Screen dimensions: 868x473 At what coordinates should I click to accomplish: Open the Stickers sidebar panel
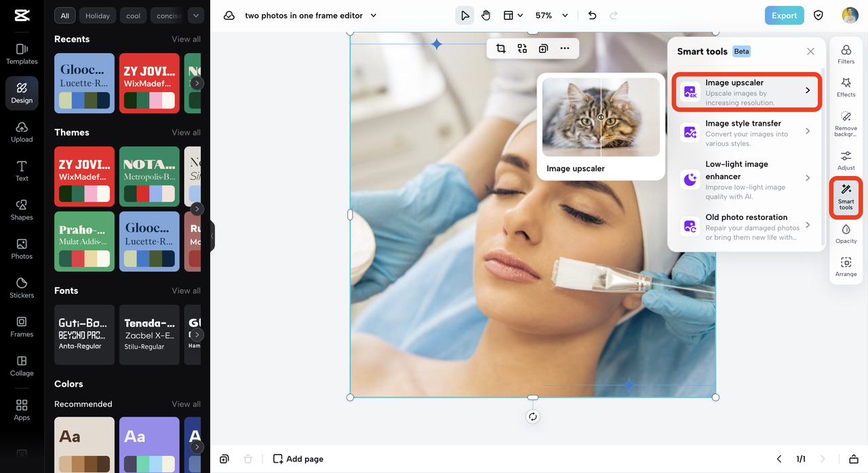point(22,288)
